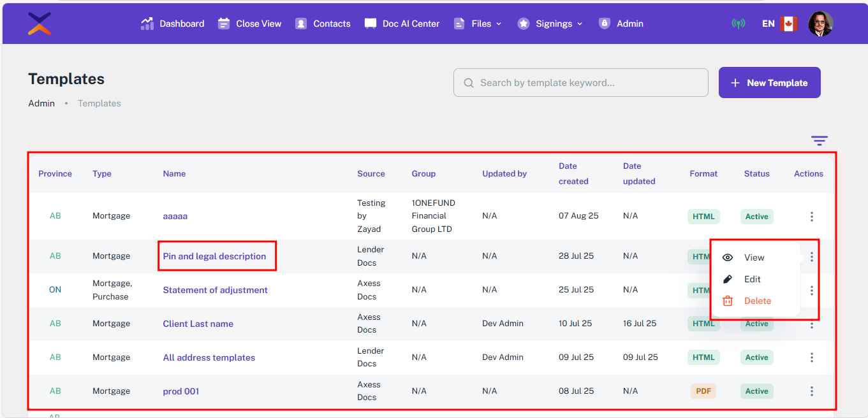Viewport: 868px width, 418px height.
Task: Select View in the context menu
Action: click(x=753, y=257)
